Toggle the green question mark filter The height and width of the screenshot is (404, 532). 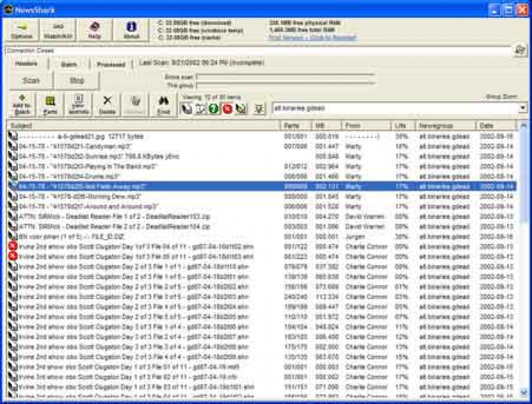click(214, 108)
